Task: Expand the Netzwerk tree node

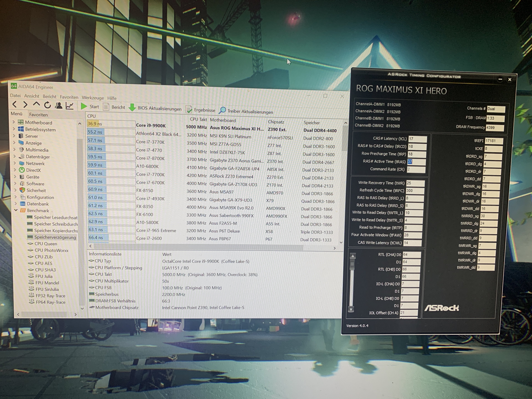Action: (14, 163)
